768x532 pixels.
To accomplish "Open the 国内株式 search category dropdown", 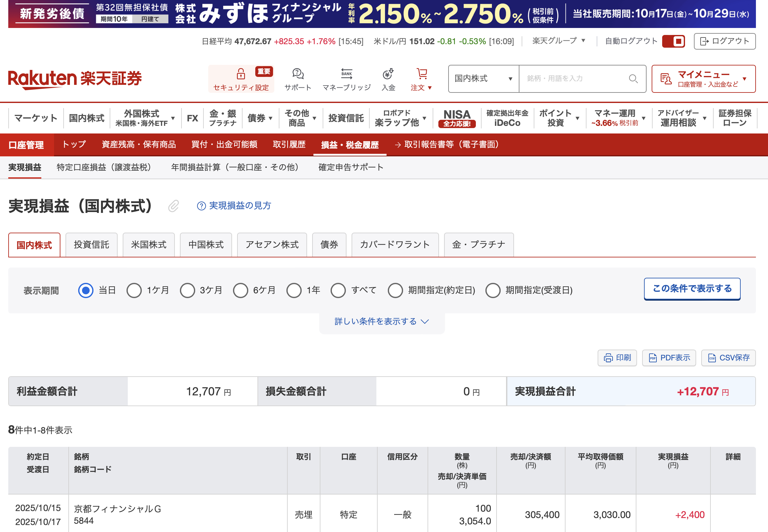I will [483, 79].
